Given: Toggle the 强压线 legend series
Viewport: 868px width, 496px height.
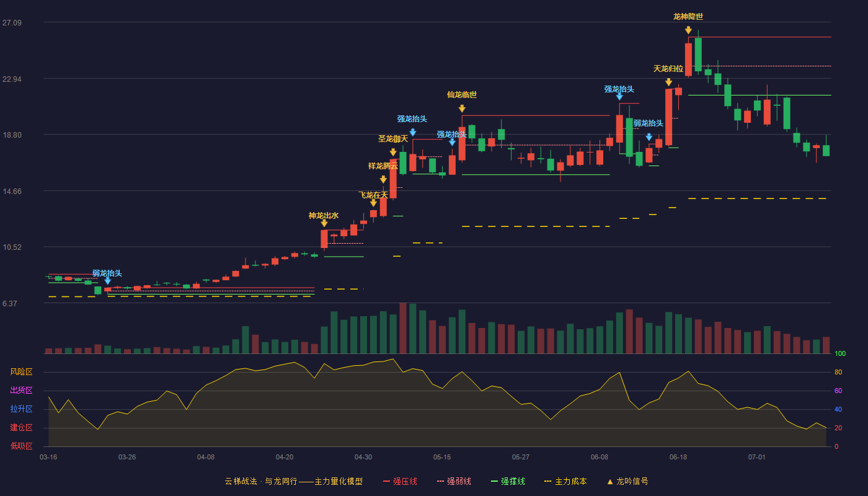Looking at the screenshot, I should [400, 481].
